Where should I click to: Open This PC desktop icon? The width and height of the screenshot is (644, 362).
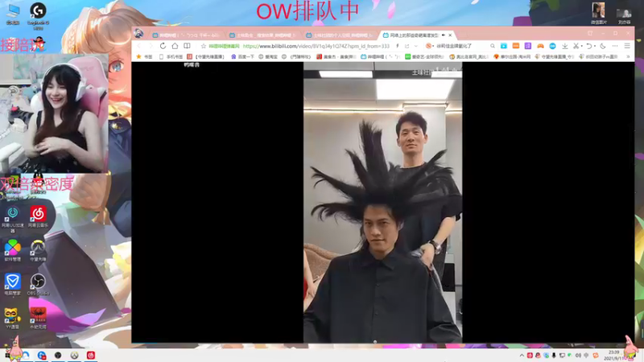tap(13, 14)
